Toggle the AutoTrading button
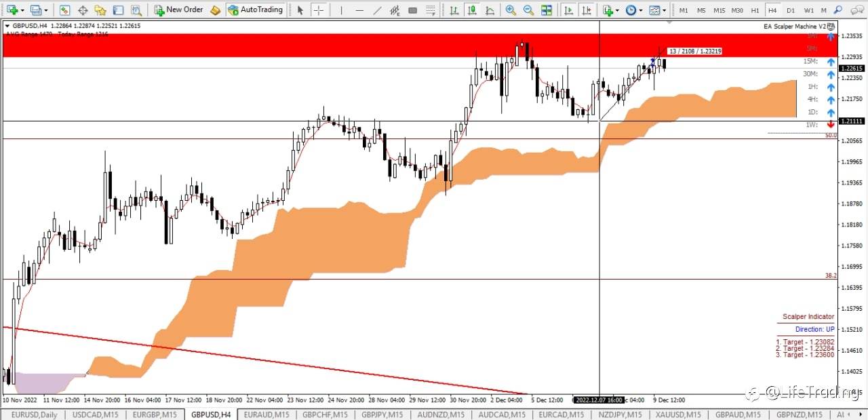The image size is (868, 420). tap(255, 10)
